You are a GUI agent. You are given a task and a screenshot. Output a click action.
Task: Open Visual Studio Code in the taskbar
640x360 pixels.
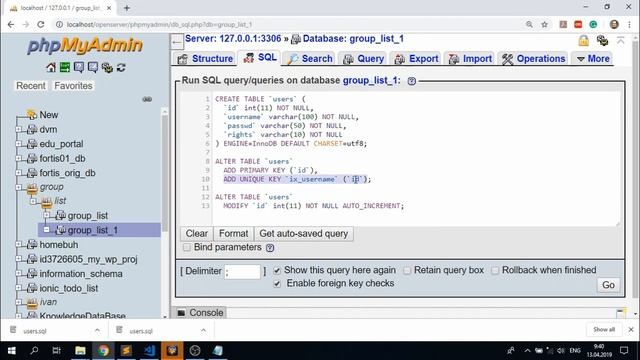tap(149, 351)
